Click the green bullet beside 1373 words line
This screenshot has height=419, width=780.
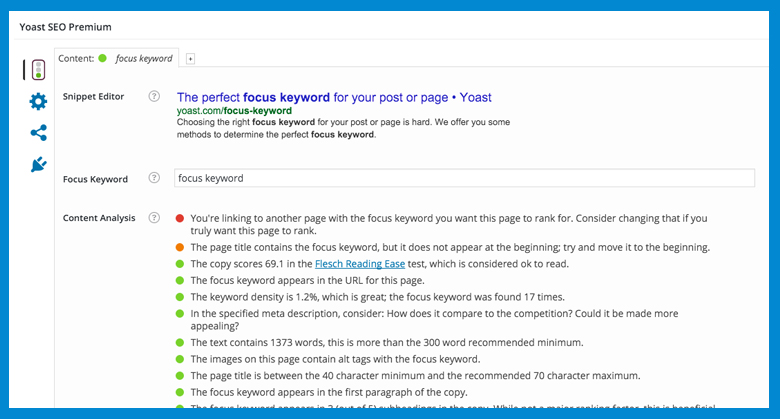coord(180,342)
